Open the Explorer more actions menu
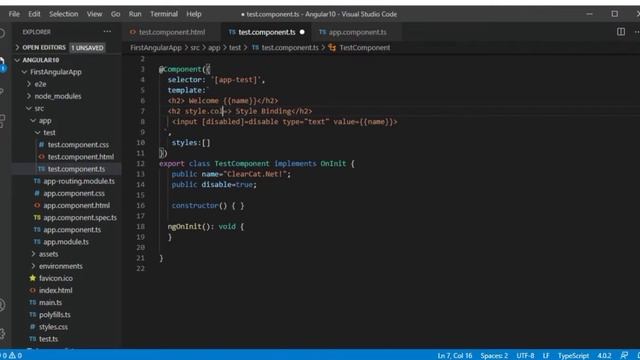Image resolution: width=640 pixels, height=360 pixels. tap(107, 32)
